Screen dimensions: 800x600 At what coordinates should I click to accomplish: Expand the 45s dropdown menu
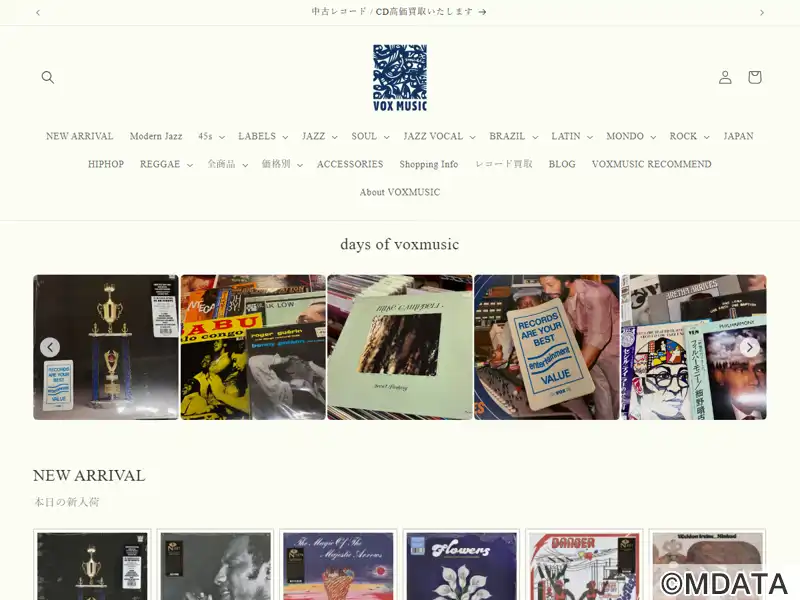pos(211,136)
